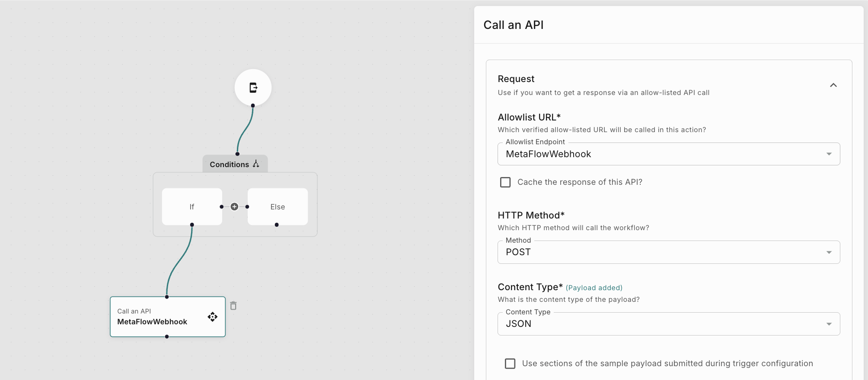
Task: Open the Allowlist Endpoint dropdown
Action: click(x=668, y=154)
